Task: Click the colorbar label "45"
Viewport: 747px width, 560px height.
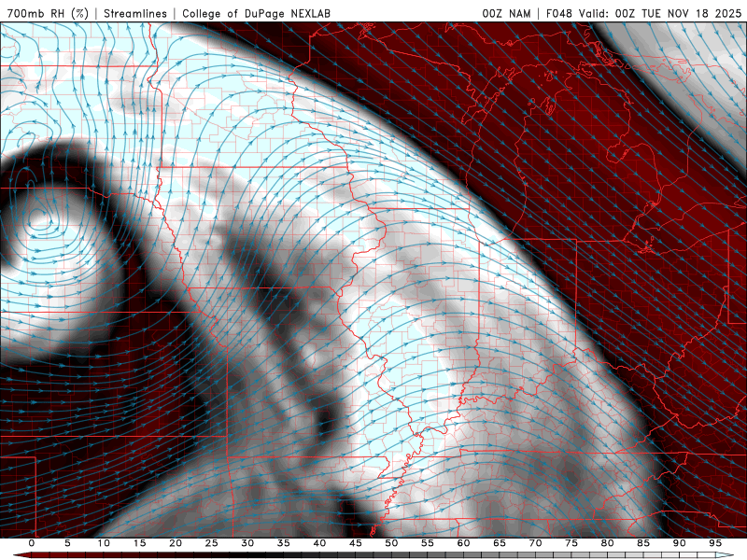Action: click(x=356, y=543)
